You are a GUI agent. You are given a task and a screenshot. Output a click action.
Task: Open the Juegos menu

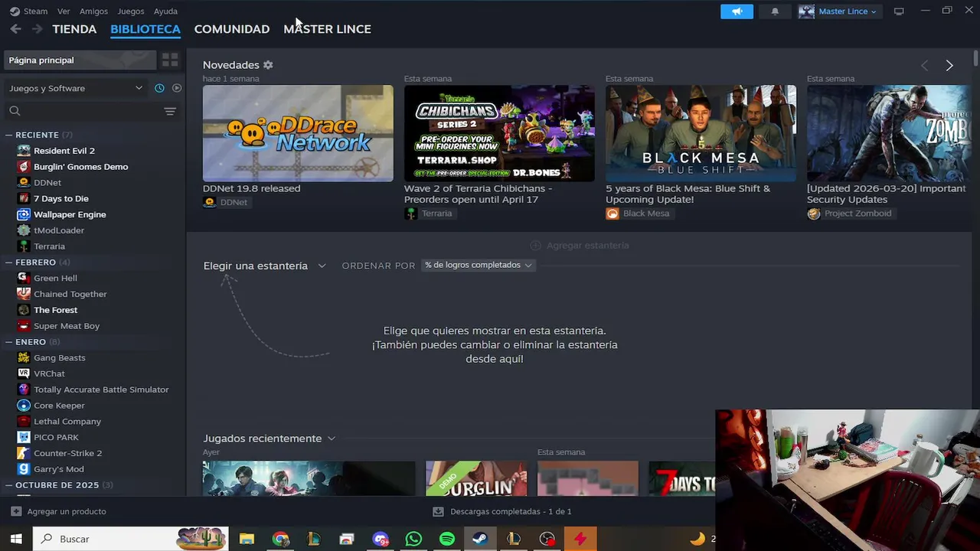pyautogui.click(x=131, y=11)
